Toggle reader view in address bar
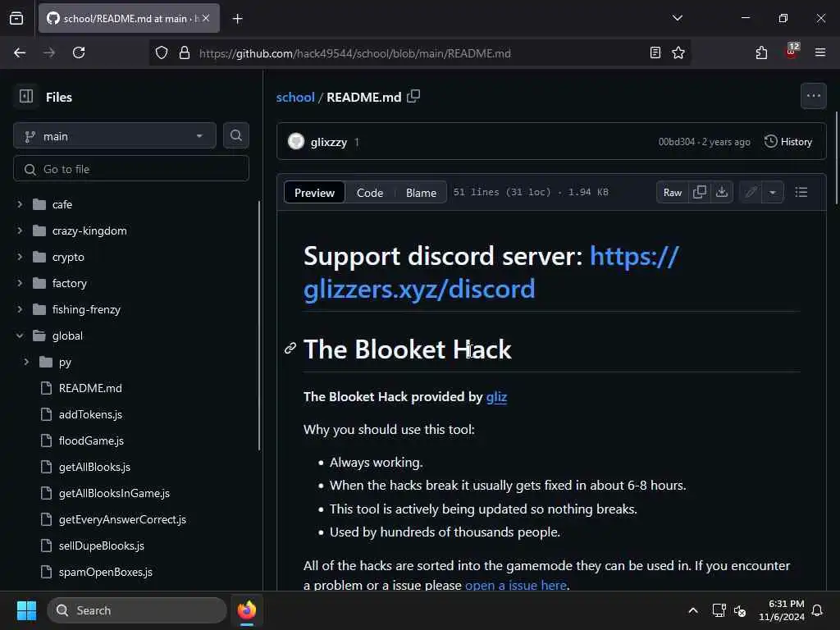This screenshot has height=630, width=840. tap(655, 52)
